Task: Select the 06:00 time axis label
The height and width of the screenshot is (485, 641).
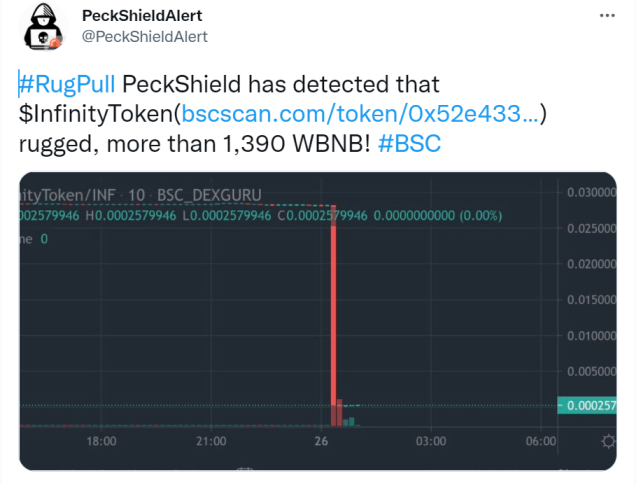Action: coord(541,441)
